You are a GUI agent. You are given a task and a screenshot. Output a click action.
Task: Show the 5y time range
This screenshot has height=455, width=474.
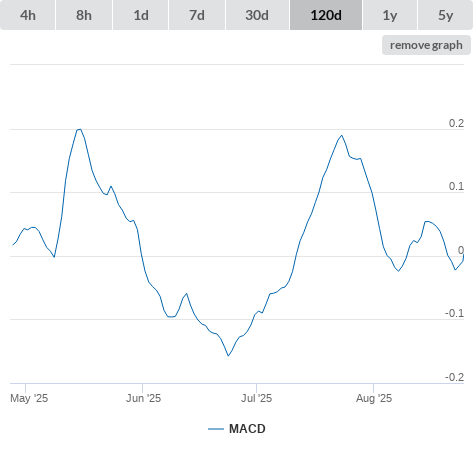pos(445,15)
